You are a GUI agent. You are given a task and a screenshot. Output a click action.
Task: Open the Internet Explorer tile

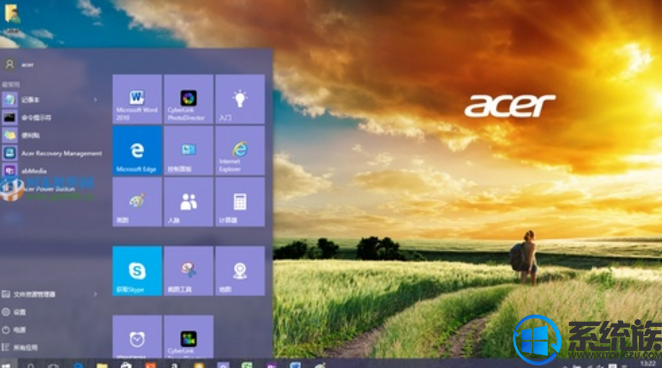(x=240, y=151)
